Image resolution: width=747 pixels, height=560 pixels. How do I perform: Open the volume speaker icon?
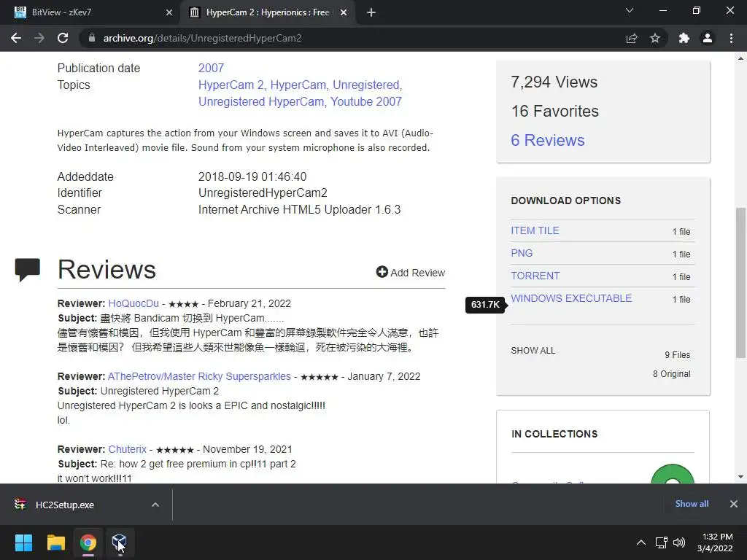pos(679,542)
